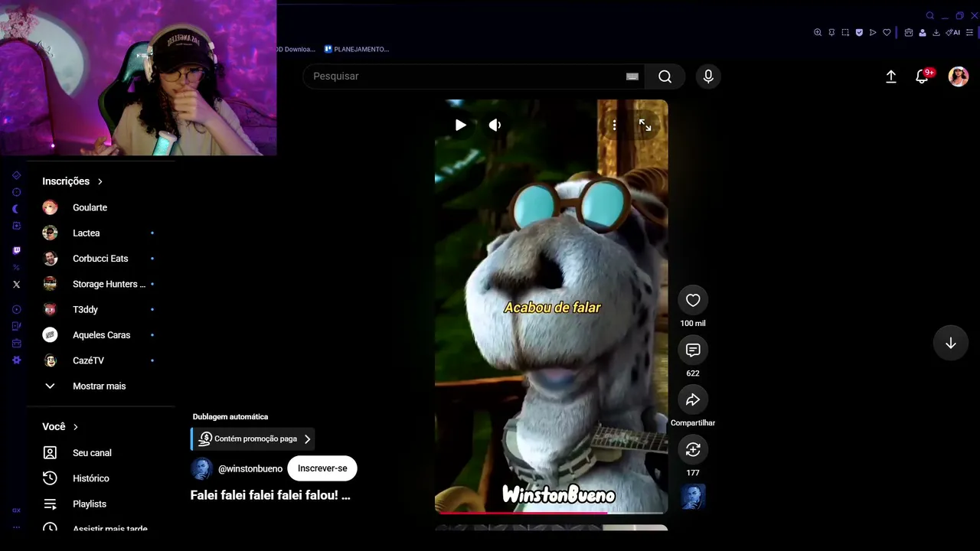The height and width of the screenshot is (551, 980).
Task: Play the Shorts video
Action: point(460,125)
